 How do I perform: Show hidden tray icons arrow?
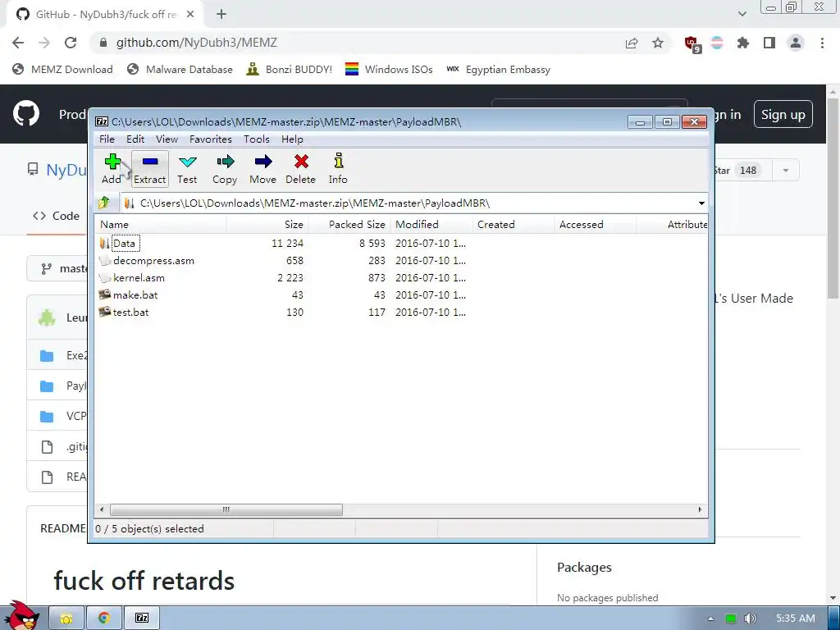coord(710,619)
